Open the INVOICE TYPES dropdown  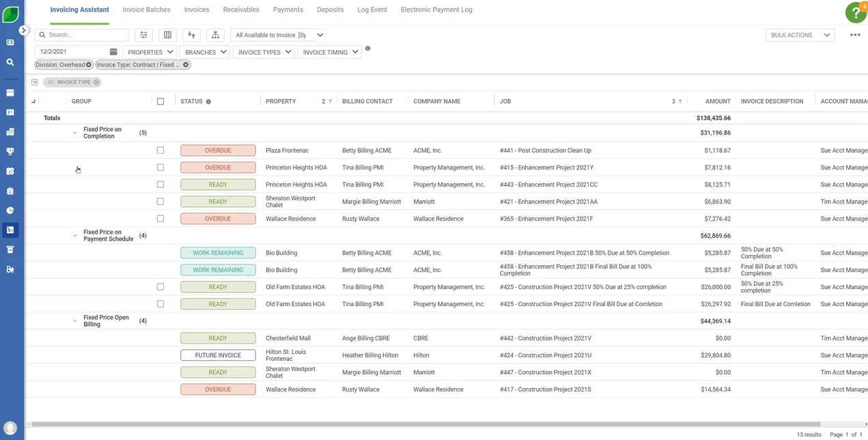coord(263,51)
